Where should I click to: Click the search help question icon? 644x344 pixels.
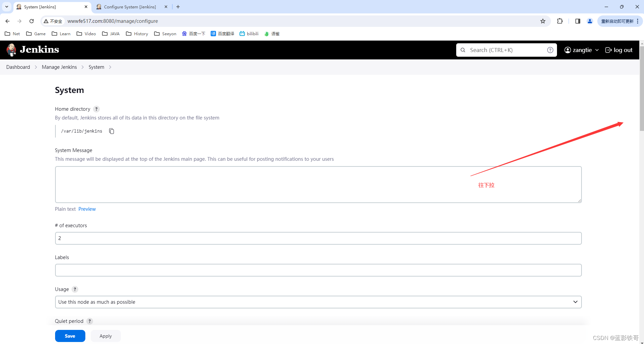[550, 50]
